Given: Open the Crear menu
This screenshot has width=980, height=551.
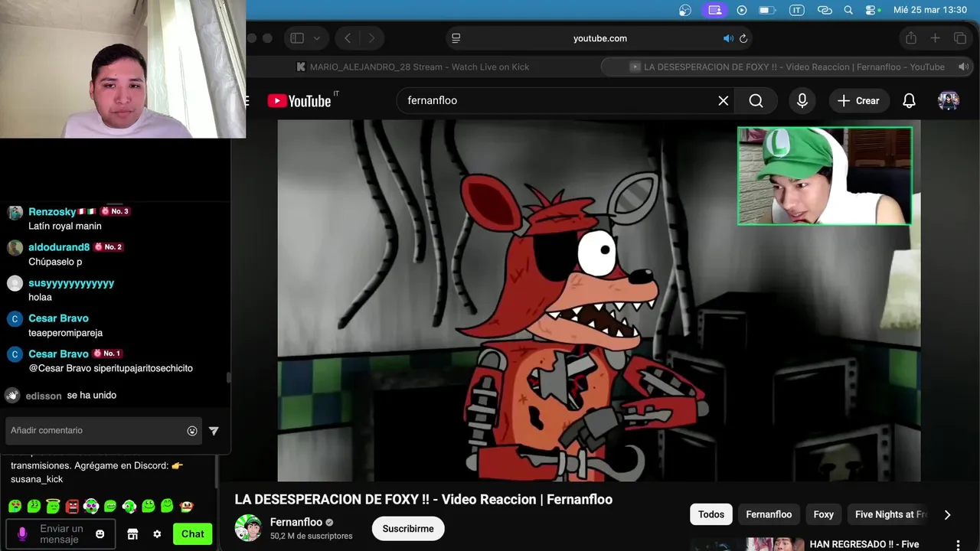Looking at the screenshot, I should tap(858, 100).
